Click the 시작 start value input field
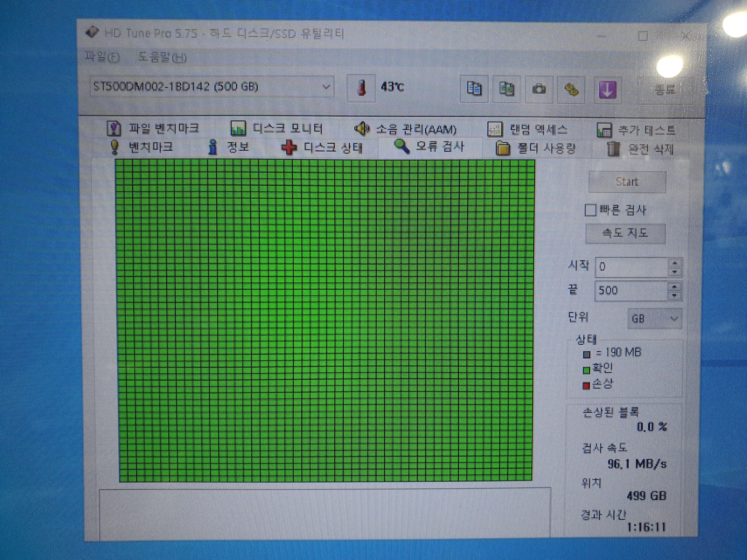747x560 pixels. (x=632, y=267)
